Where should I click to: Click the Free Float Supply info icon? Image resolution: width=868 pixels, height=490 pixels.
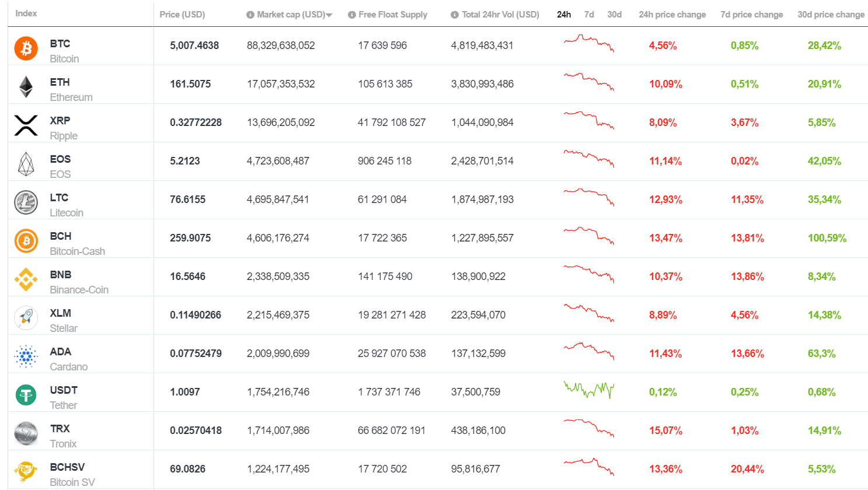(x=351, y=15)
